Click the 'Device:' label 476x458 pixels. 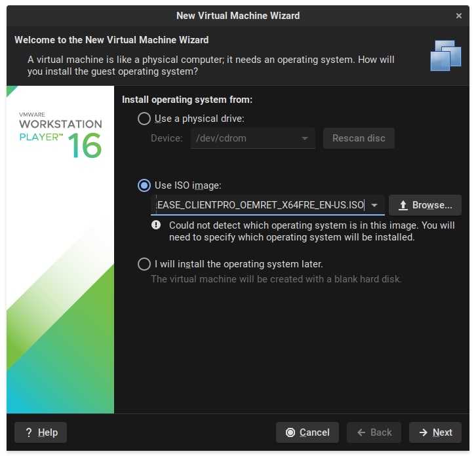click(167, 138)
